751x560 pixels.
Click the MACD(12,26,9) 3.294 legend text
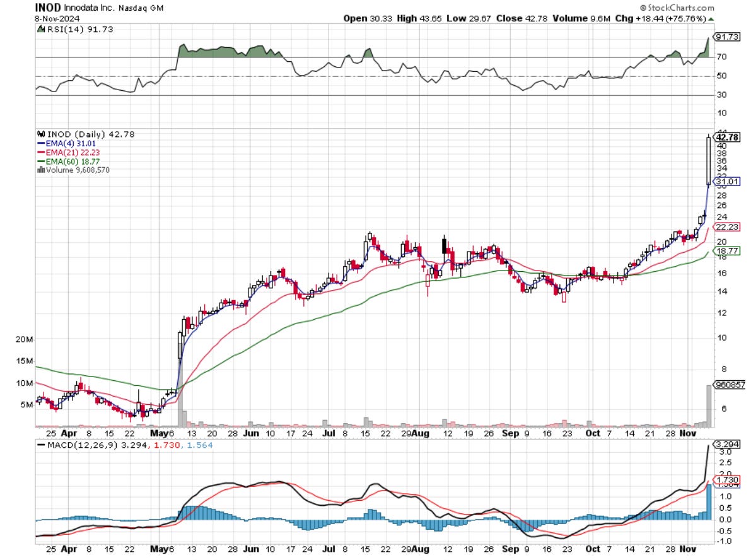97,445
